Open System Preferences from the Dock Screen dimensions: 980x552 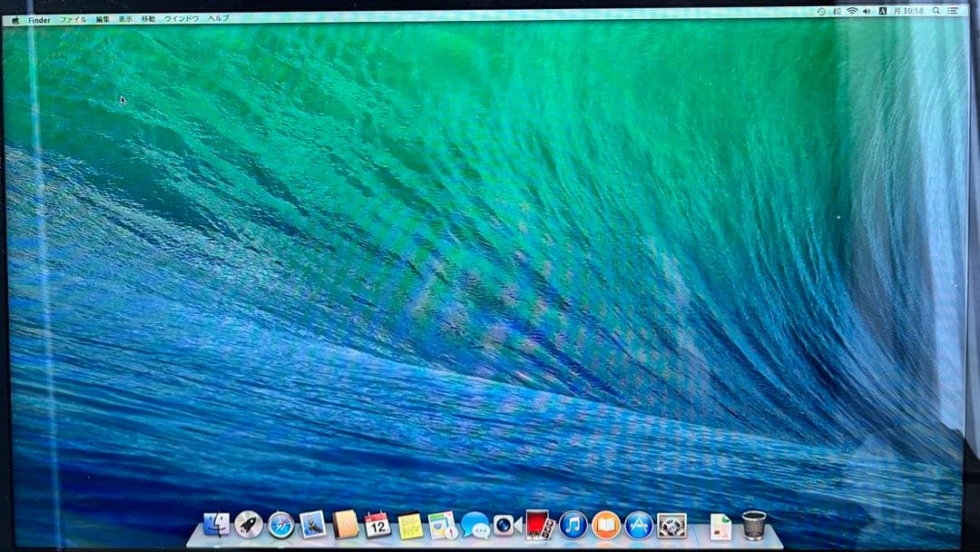[x=672, y=525]
